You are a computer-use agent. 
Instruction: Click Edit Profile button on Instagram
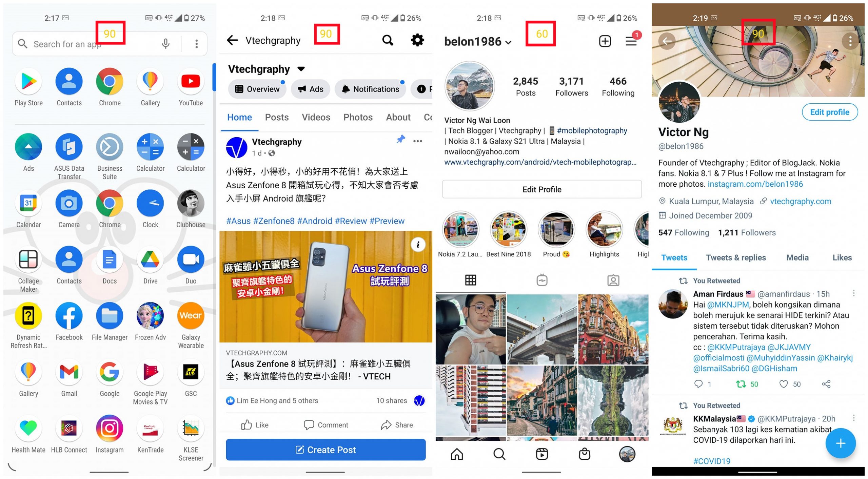point(542,189)
